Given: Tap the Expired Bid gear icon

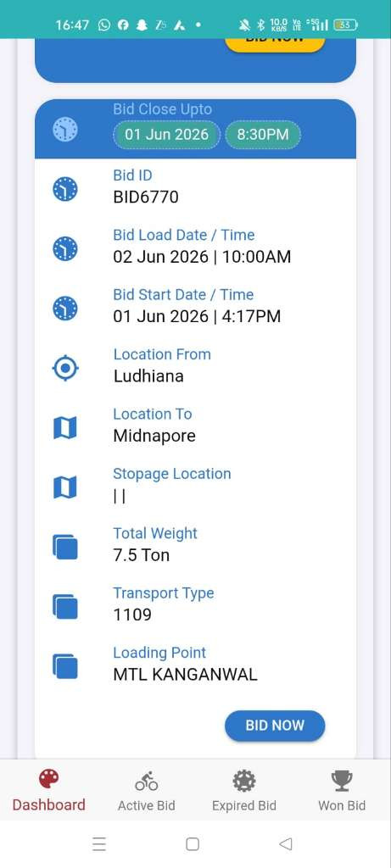Looking at the screenshot, I should point(244,781).
